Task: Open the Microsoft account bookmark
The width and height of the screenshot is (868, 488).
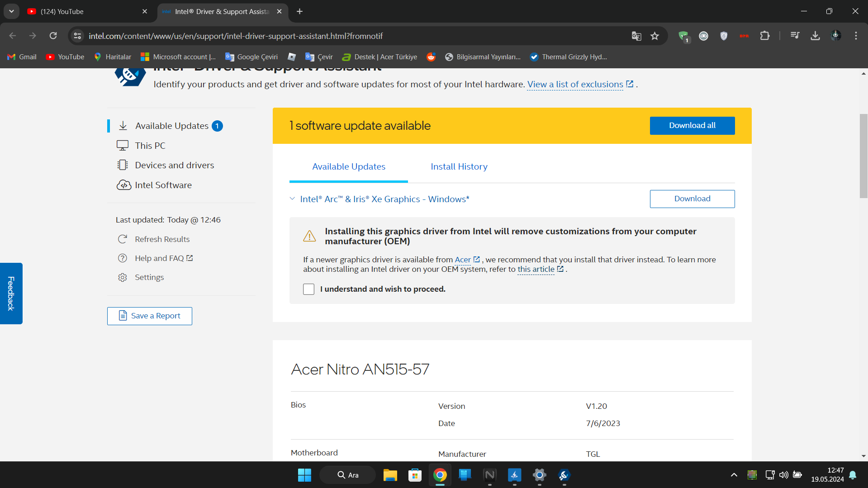Action: coord(178,57)
